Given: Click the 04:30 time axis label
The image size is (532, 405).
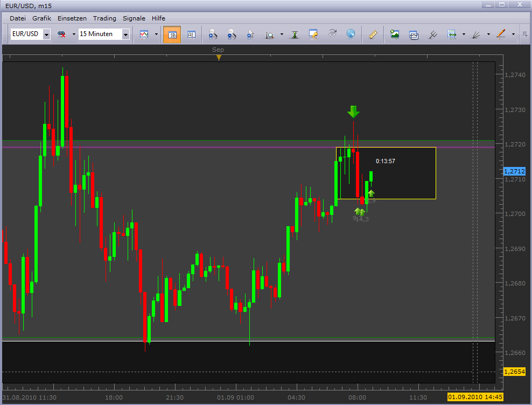Looking at the screenshot, I should tap(297, 397).
